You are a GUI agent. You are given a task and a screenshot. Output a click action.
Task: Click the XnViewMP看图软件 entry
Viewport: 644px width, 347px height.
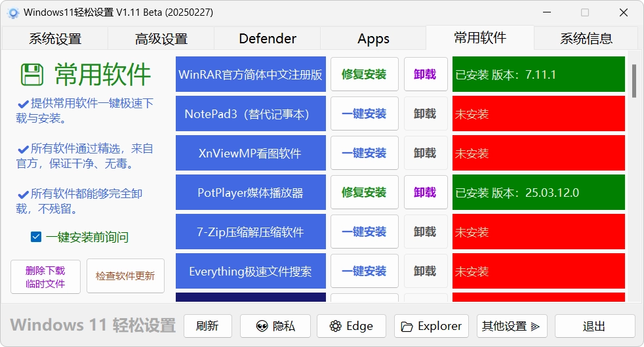click(251, 153)
